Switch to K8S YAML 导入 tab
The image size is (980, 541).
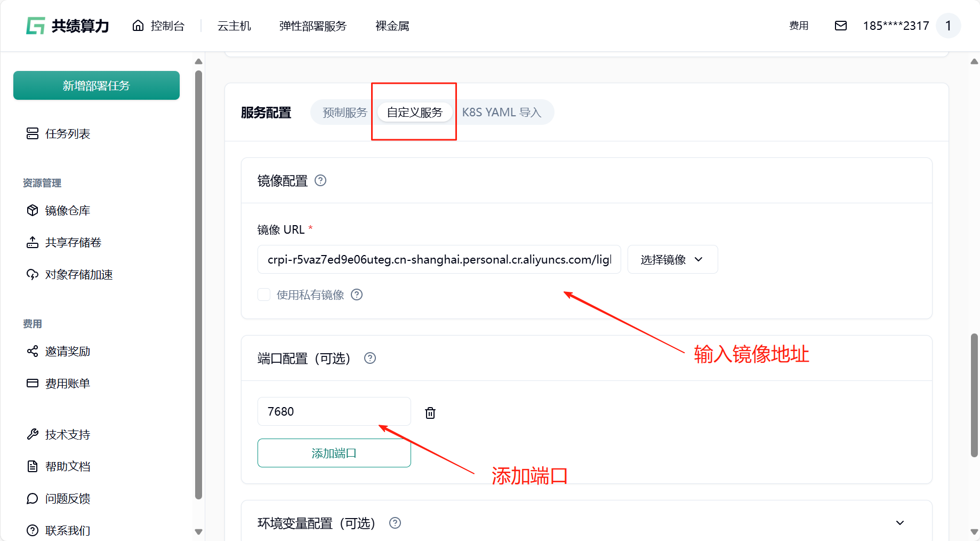[501, 113]
